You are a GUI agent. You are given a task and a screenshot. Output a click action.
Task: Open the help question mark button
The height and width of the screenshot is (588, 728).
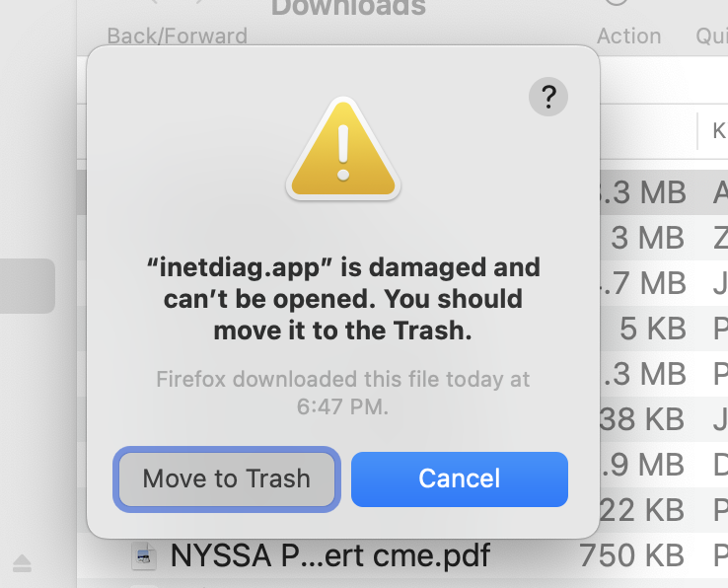point(548,97)
